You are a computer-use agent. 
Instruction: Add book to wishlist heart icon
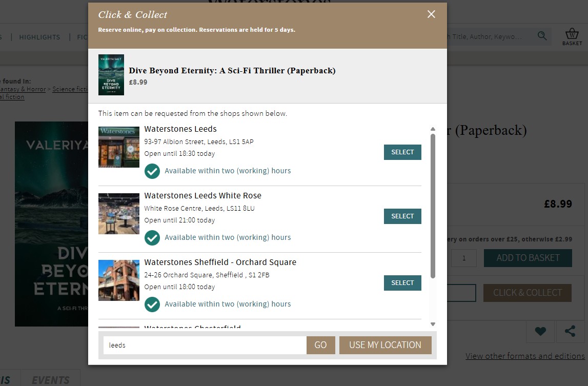pos(540,331)
